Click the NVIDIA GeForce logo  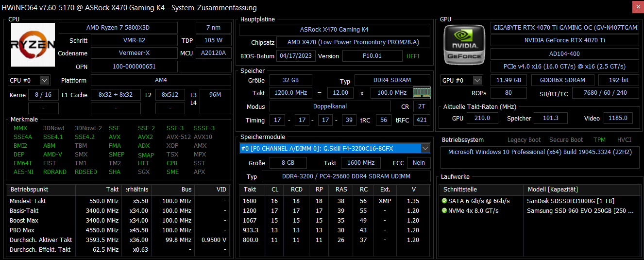coord(464,44)
